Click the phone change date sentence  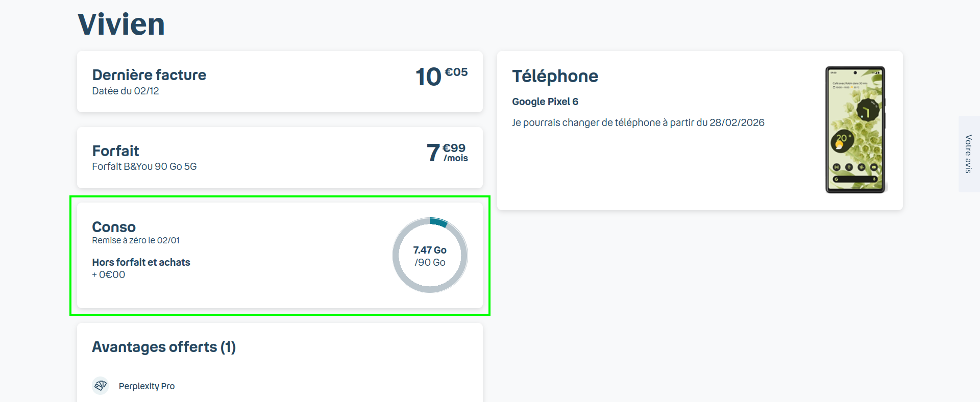point(638,122)
